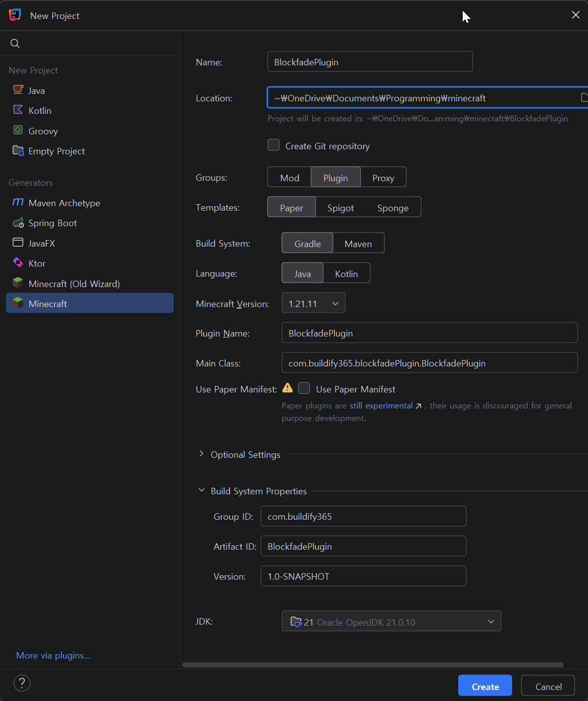This screenshot has height=701, width=588.
Task: Click into the Main Class field
Action: [x=430, y=362]
